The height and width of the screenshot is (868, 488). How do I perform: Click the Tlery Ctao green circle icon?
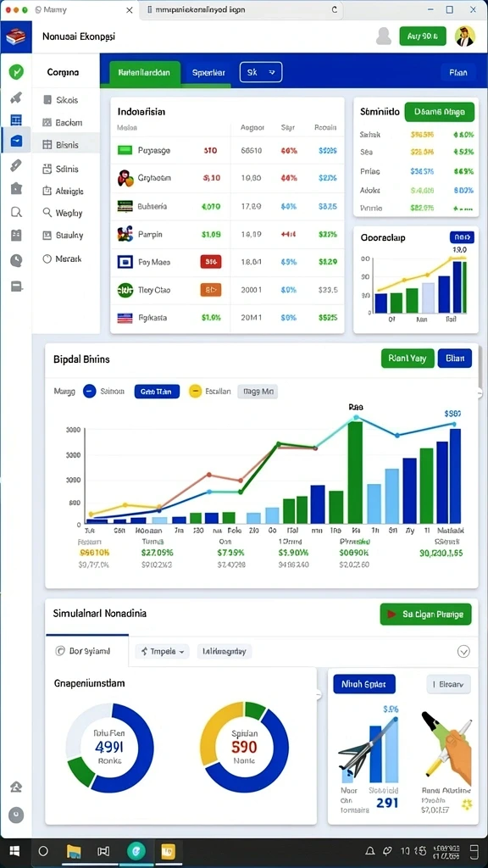(x=125, y=290)
